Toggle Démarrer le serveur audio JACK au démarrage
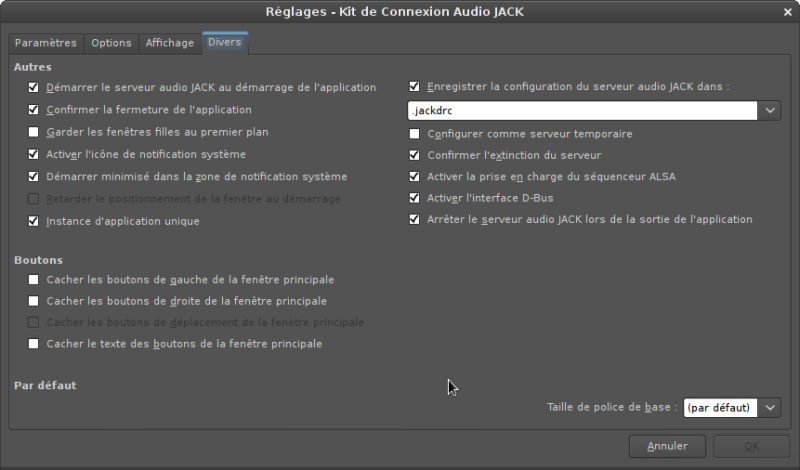Viewport: 800px width, 470px height. click(x=33, y=87)
